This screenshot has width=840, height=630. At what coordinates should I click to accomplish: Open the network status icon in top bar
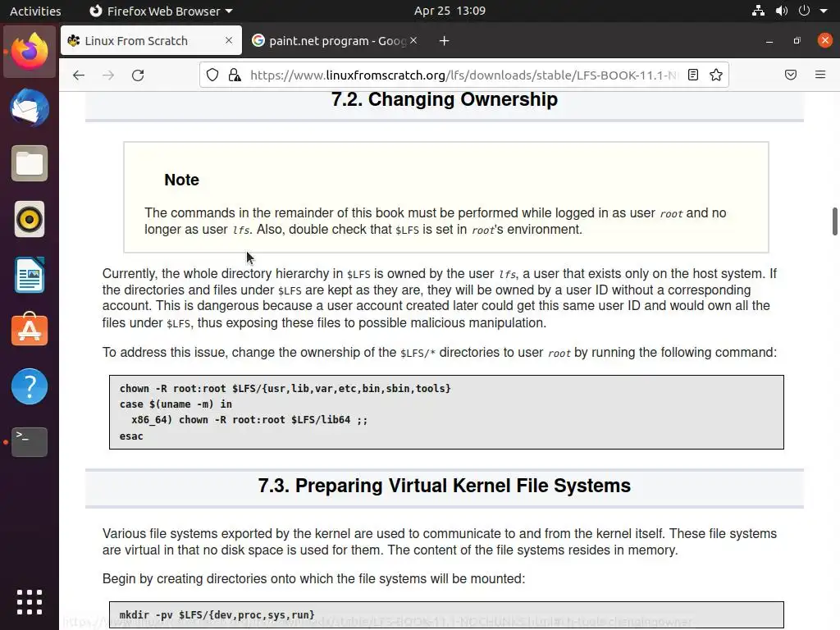[758, 11]
